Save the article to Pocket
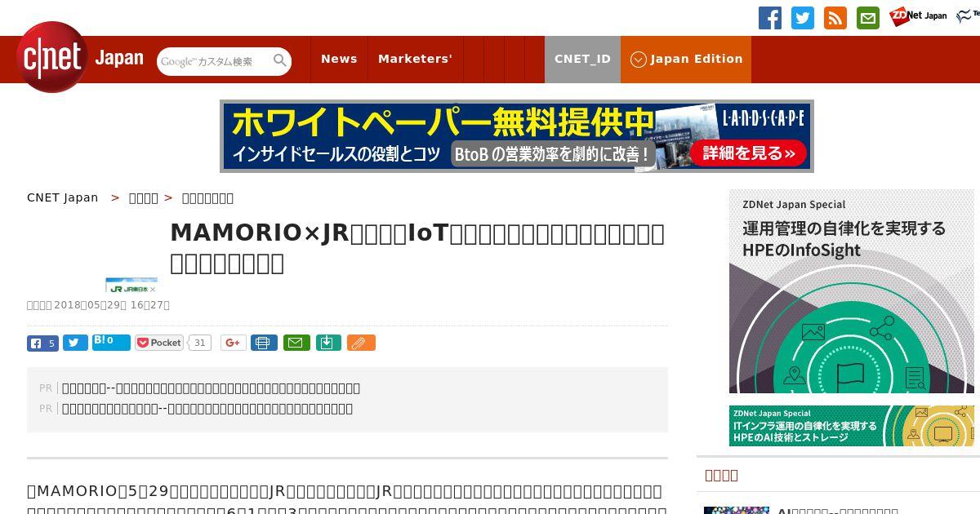The height and width of the screenshot is (514, 980). pyautogui.click(x=159, y=343)
